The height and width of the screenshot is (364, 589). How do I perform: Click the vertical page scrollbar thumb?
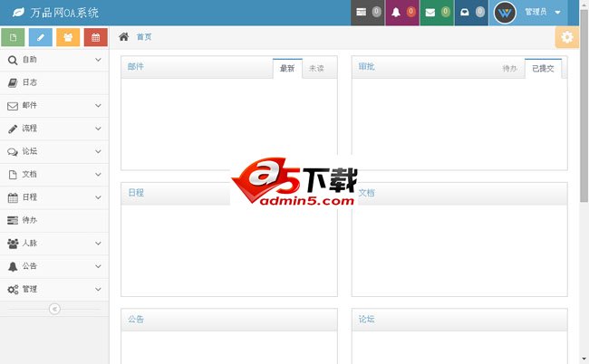click(x=584, y=106)
